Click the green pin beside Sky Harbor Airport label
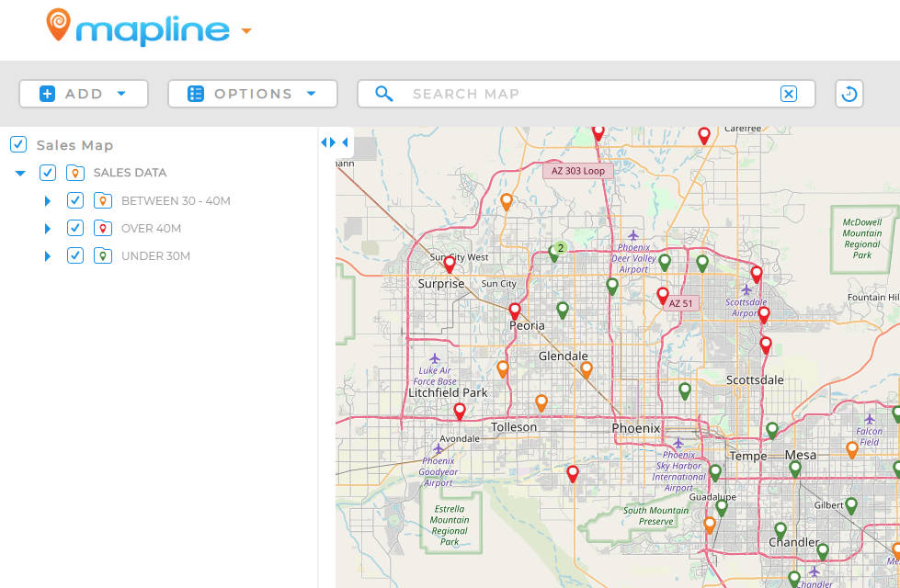900x588 pixels. 715,472
